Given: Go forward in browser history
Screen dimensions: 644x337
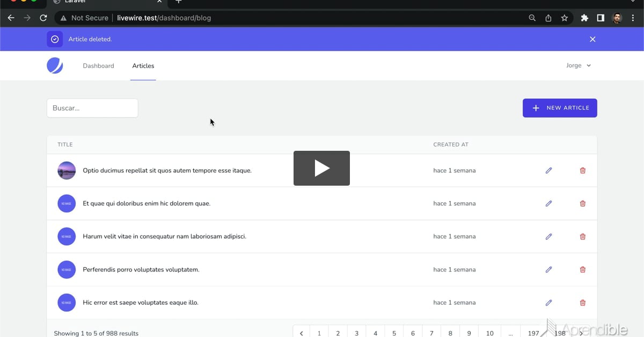Looking at the screenshot, I should (27, 18).
